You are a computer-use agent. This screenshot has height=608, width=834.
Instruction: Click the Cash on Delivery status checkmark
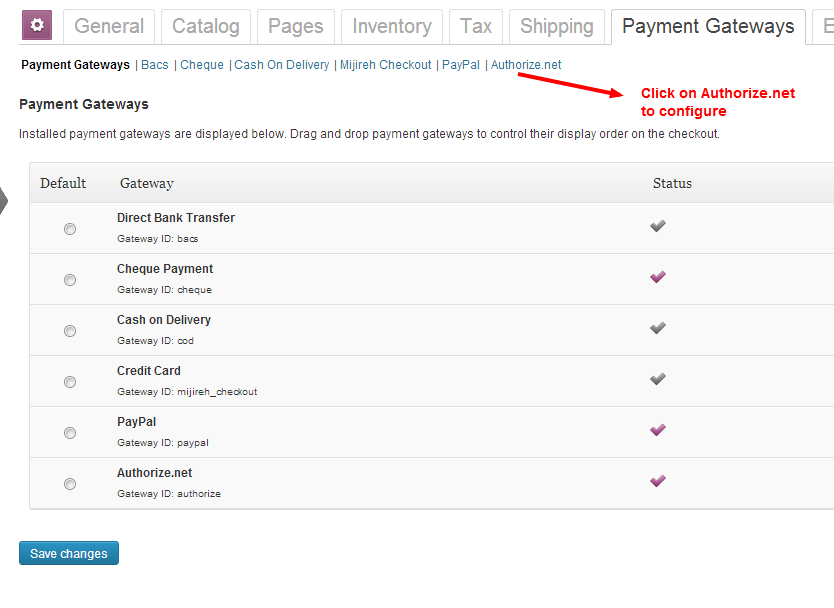tap(657, 329)
